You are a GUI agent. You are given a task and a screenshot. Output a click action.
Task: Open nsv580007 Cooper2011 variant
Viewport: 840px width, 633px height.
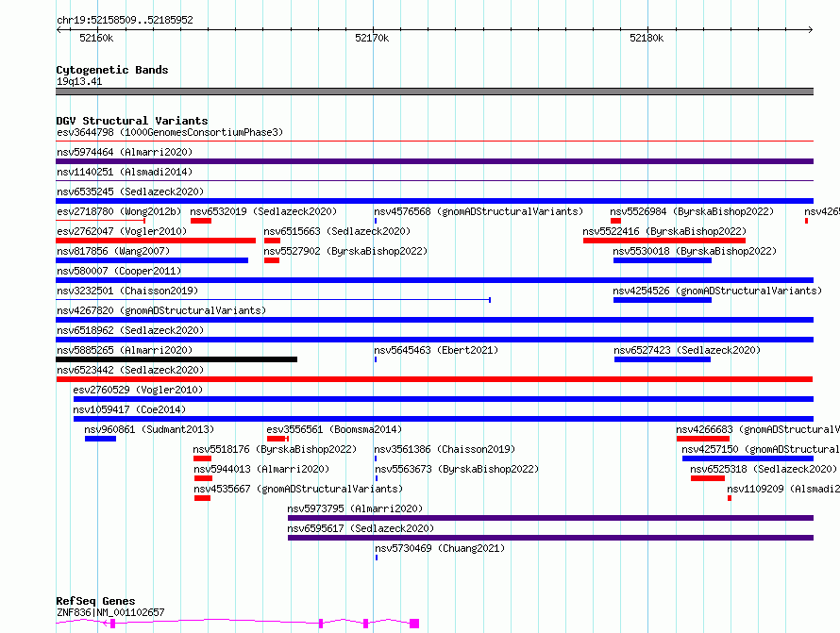click(x=119, y=271)
